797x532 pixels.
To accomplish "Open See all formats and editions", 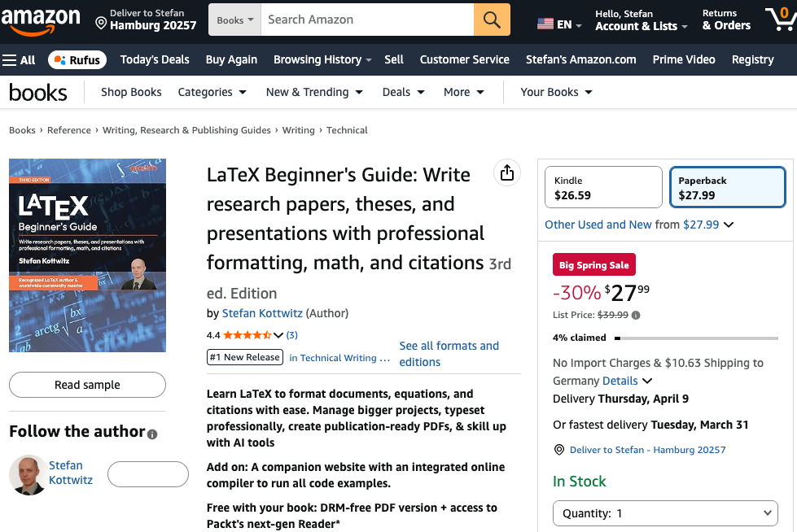I will coord(449,353).
